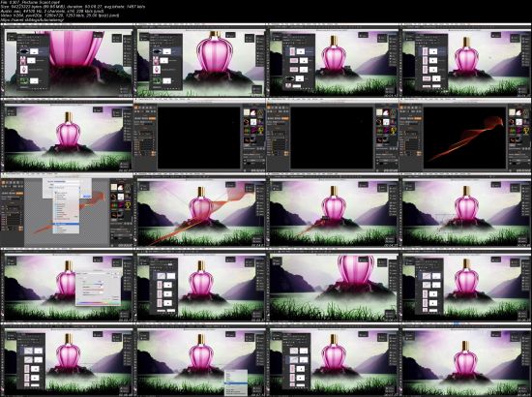Click the green grass layer thumbnail in the first frame

[24, 80]
